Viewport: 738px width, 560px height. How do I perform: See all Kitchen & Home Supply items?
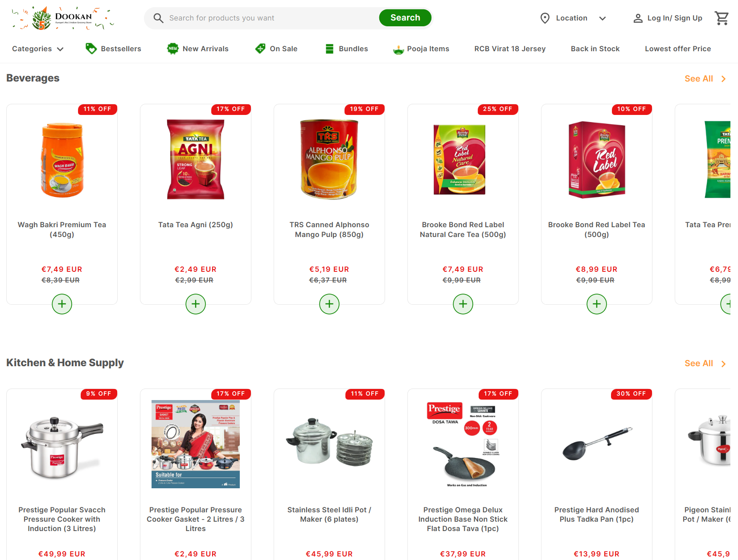tap(705, 364)
